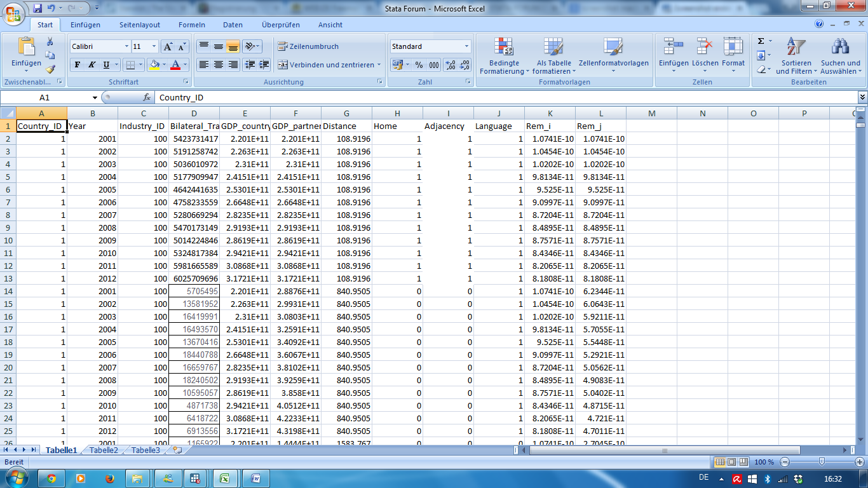Toggle bold (F) formatting

click(x=77, y=65)
